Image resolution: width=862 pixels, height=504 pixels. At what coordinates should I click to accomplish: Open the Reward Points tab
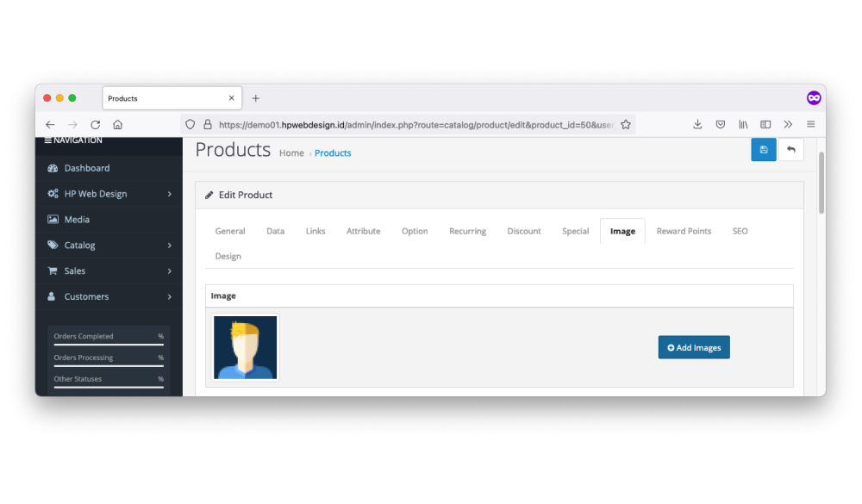[684, 231]
